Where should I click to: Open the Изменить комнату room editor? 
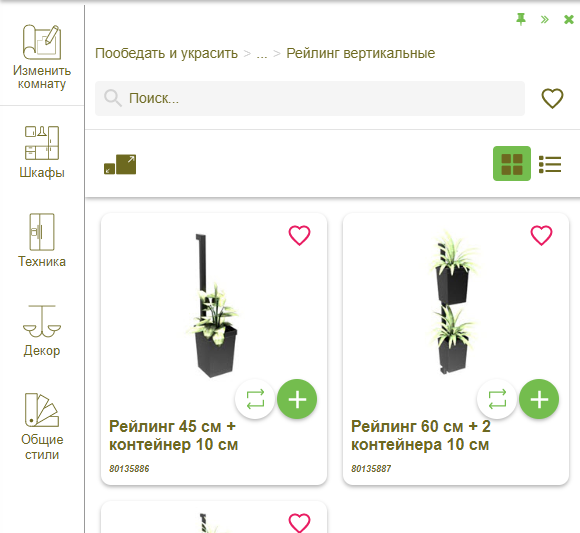42,57
